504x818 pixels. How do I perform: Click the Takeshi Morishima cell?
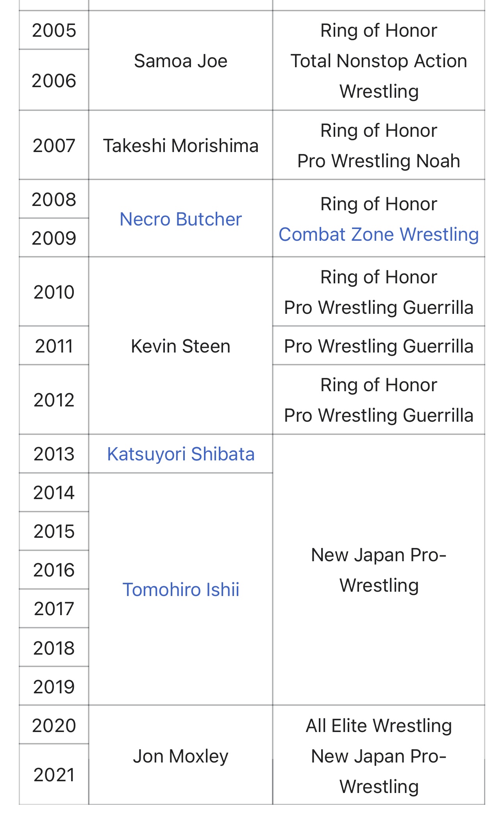click(181, 145)
